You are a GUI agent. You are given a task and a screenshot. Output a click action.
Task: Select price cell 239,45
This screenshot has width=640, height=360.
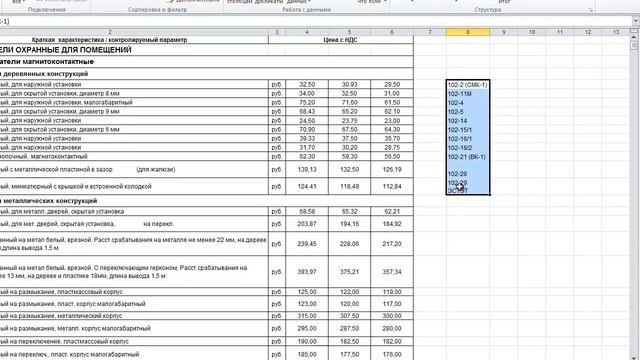pyautogui.click(x=307, y=244)
